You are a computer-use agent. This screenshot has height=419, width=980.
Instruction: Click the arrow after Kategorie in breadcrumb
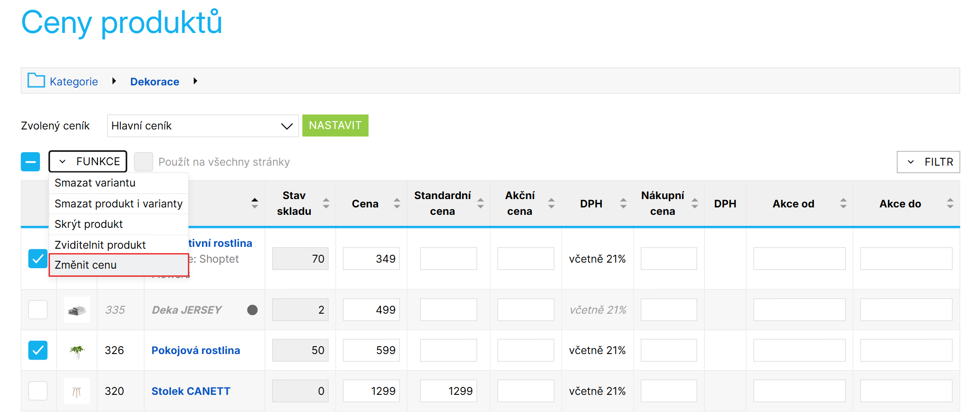pyautogui.click(x=114, y=81)
